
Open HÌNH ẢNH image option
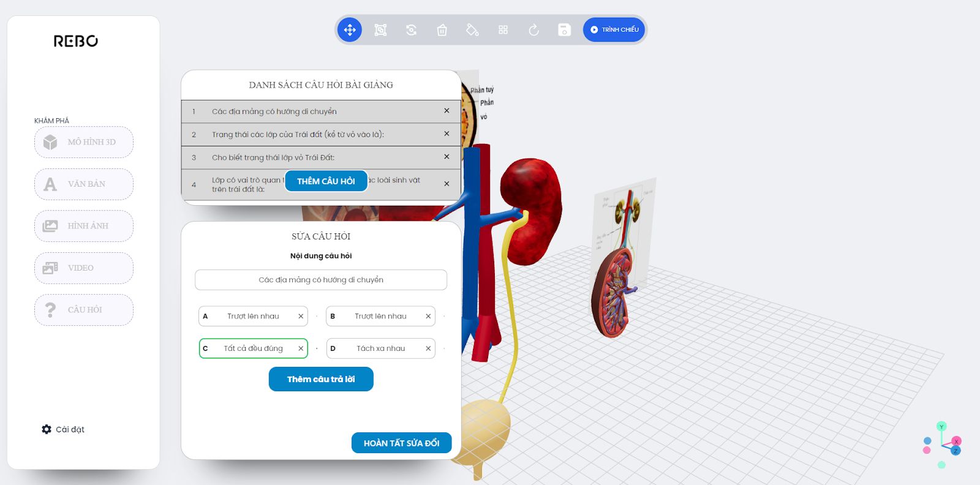point(84,226)
